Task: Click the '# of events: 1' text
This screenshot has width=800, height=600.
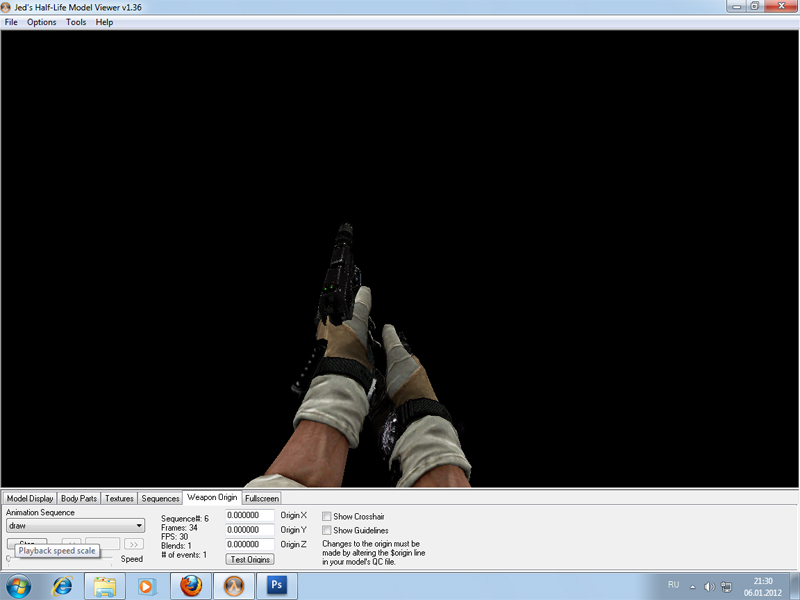Action: 184,555
